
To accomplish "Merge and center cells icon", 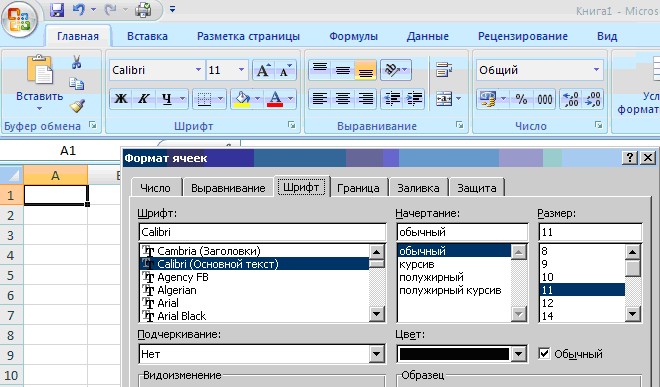I will (x=444, y=99).
